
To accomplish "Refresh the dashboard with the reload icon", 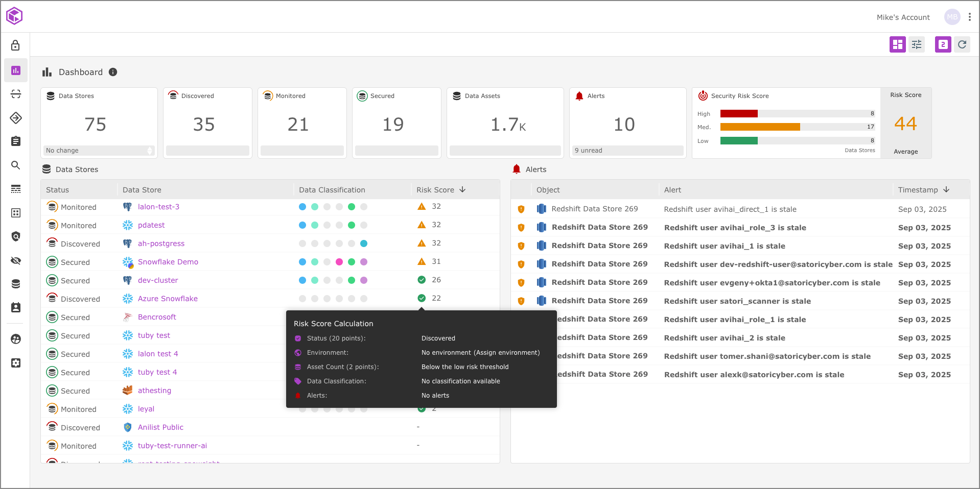I will [962, 44].
